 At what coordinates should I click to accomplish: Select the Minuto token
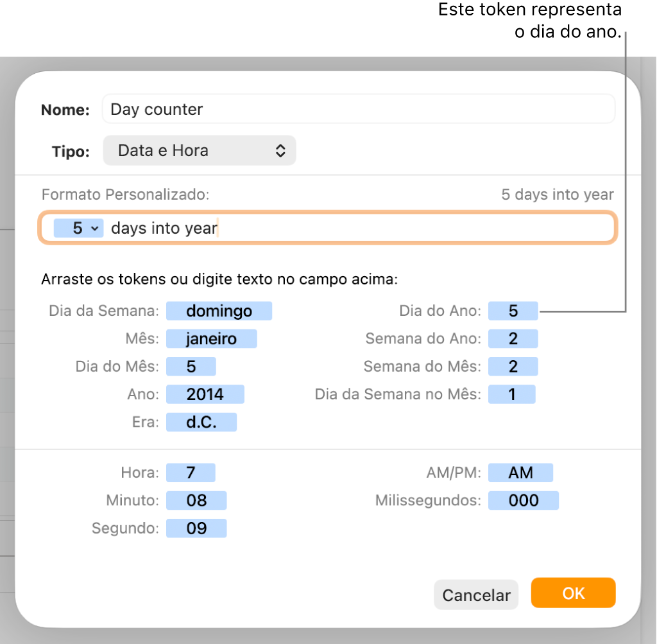tap(196, 500)
